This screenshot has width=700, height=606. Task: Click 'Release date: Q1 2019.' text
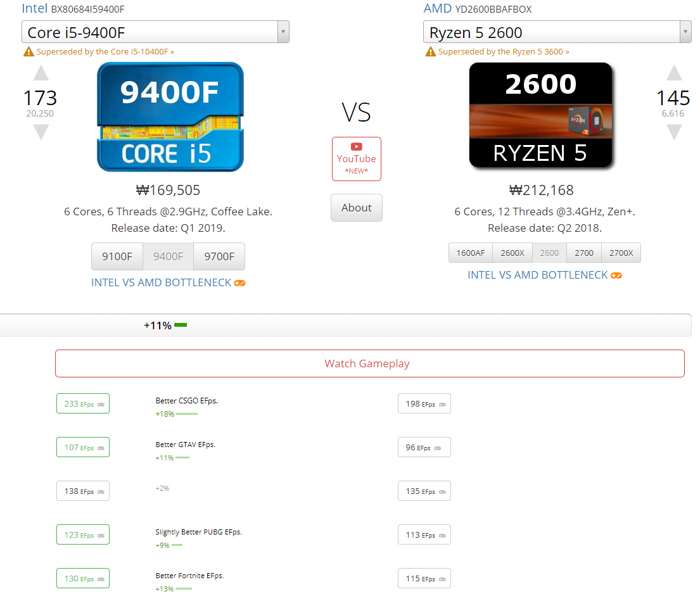click(169, 229)
